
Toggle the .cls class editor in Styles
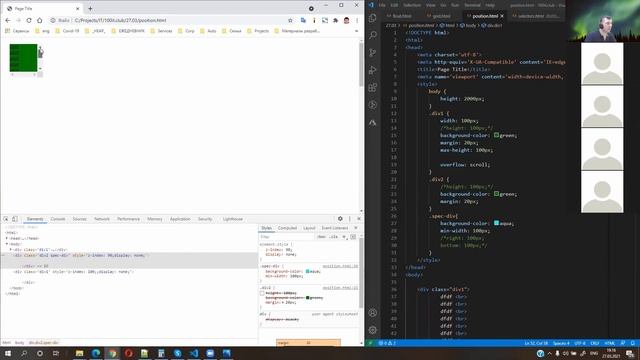(334, 237)
